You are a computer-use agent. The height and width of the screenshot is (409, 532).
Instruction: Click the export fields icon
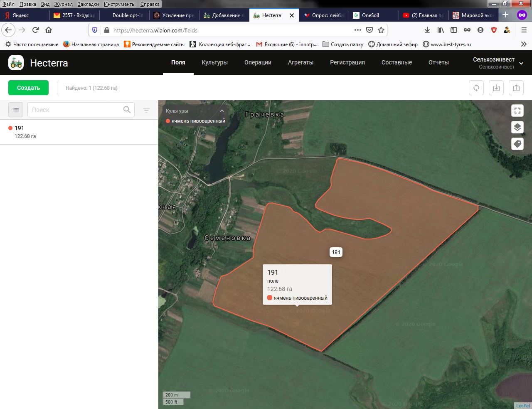point(516,88)
